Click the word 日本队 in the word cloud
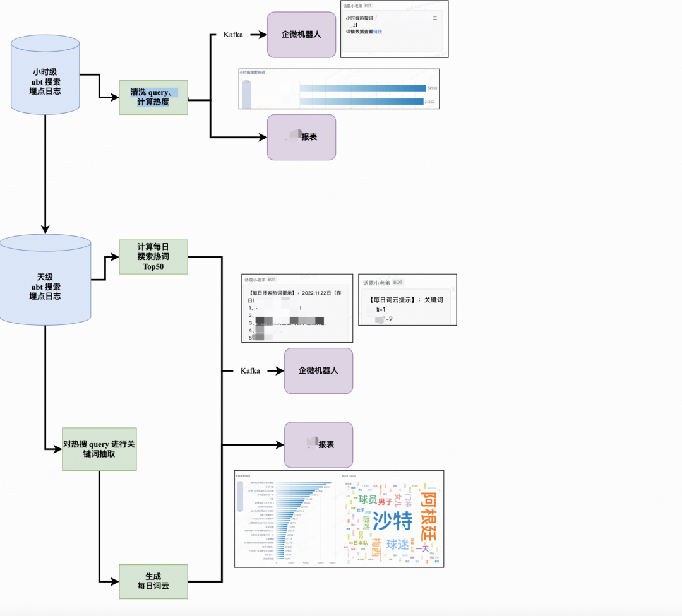This screenshot has width=682, height=616. (361, 543)
